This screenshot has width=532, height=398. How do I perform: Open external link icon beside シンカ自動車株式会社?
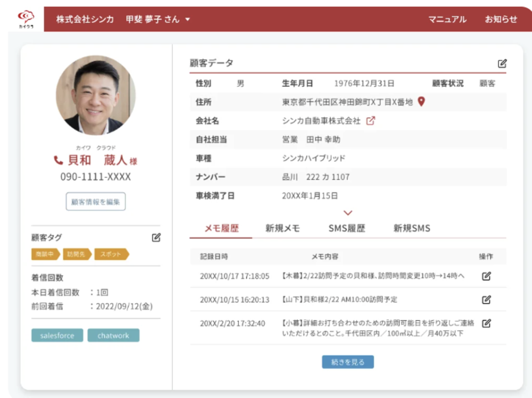(x=371, y=121)
